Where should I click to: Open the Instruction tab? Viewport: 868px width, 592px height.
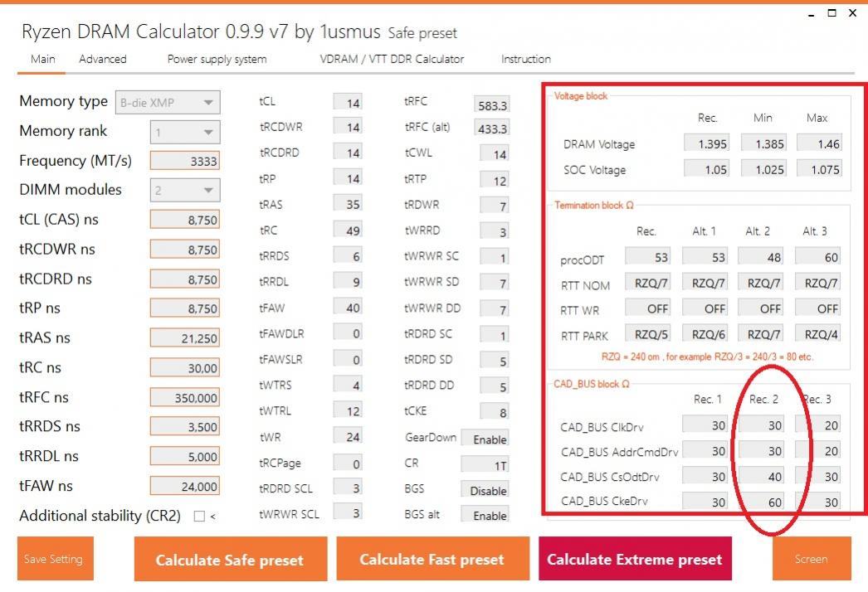pyautogui.click(x=525, y=59)
